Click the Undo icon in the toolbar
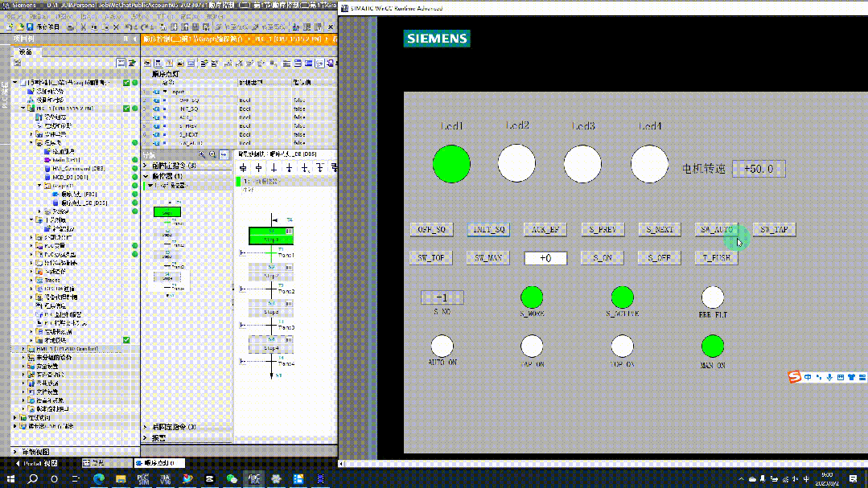 pyautogui.click(x=130, y=27)
